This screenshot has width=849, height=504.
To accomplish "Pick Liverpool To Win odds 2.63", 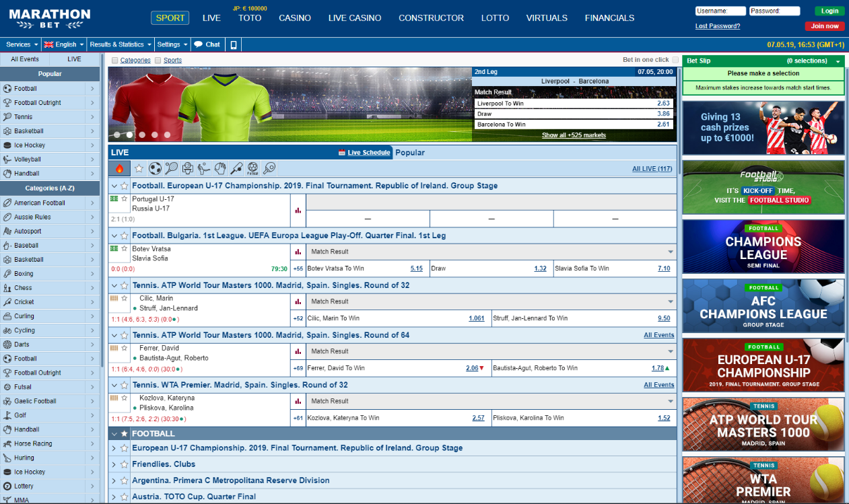I will click(x=664, y=104).
